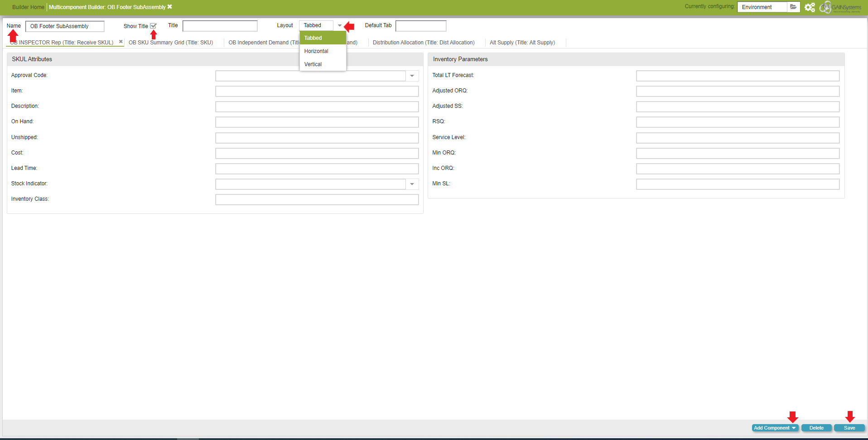
Task: Choose Horizontal from the Layout list
Action: pyautogui.click(x=316, y=51)
